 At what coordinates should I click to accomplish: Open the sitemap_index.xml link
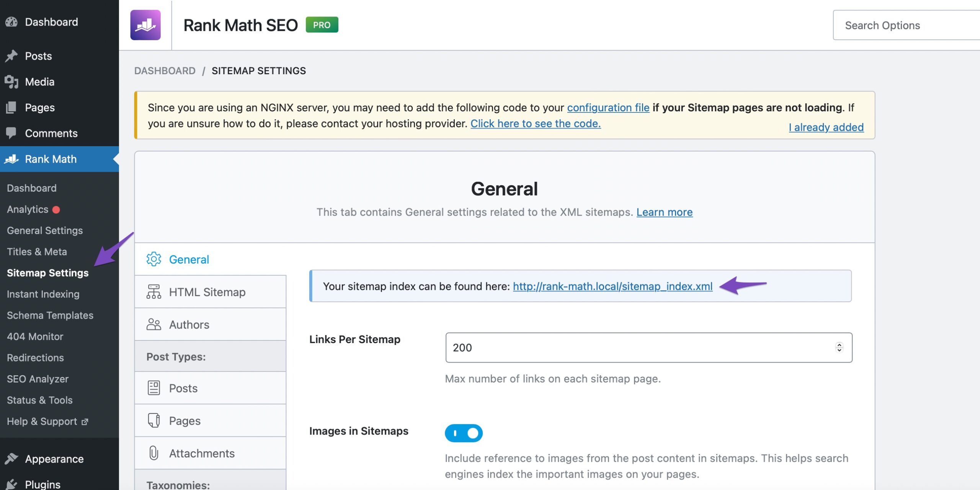click(x=612, y=286)
